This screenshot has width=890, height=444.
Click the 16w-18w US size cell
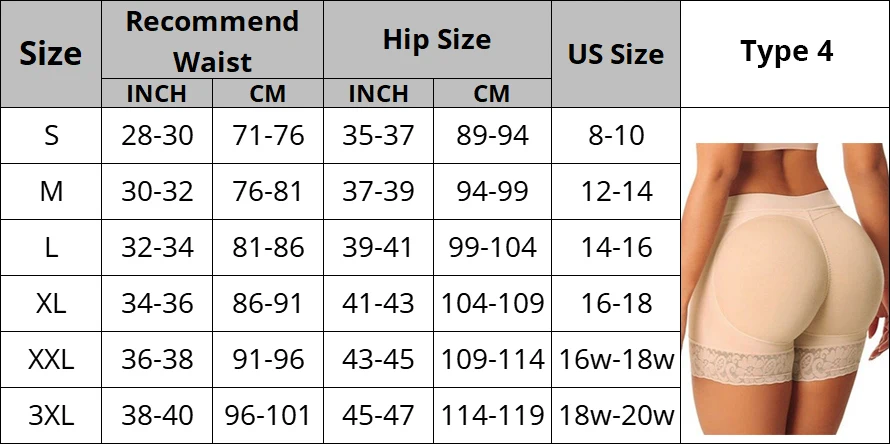[616, 359]
